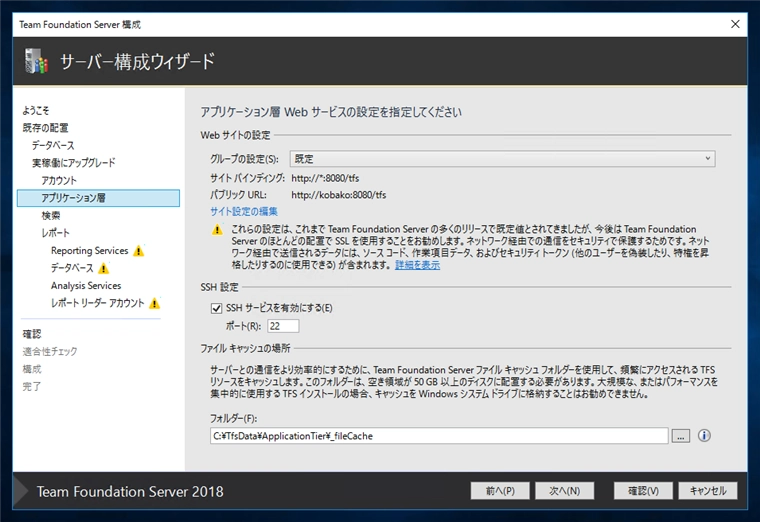760x522 pixels.
Task: Select the アプリケーション層 navigation step
Action: click(x=98, y=198)
